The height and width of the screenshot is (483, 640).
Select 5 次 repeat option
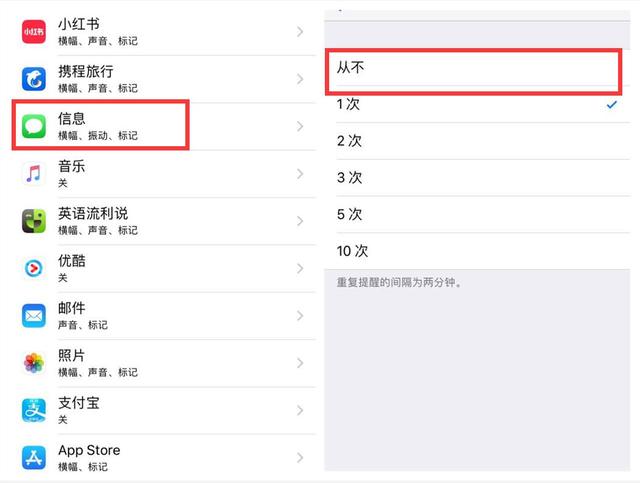[477, 214]
